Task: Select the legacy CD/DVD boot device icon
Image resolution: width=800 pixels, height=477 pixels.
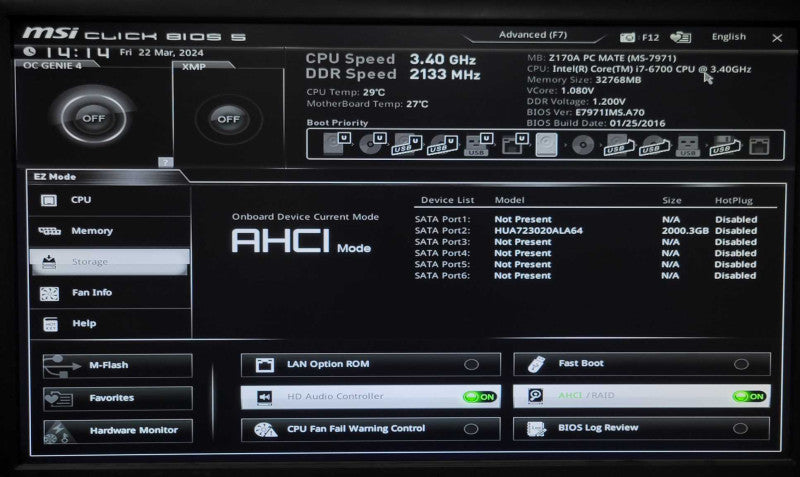Action: (583, 146)
